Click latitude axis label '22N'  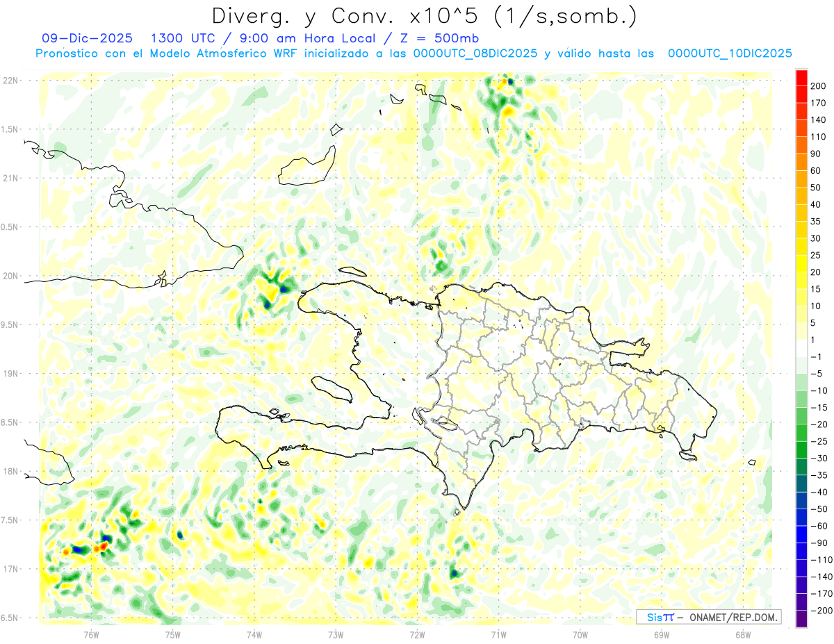pos(11,81)
